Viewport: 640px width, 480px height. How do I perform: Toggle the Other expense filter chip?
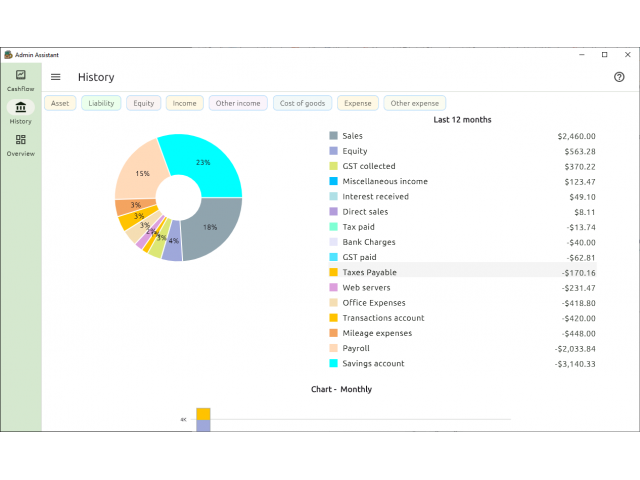tap(415, 103)
